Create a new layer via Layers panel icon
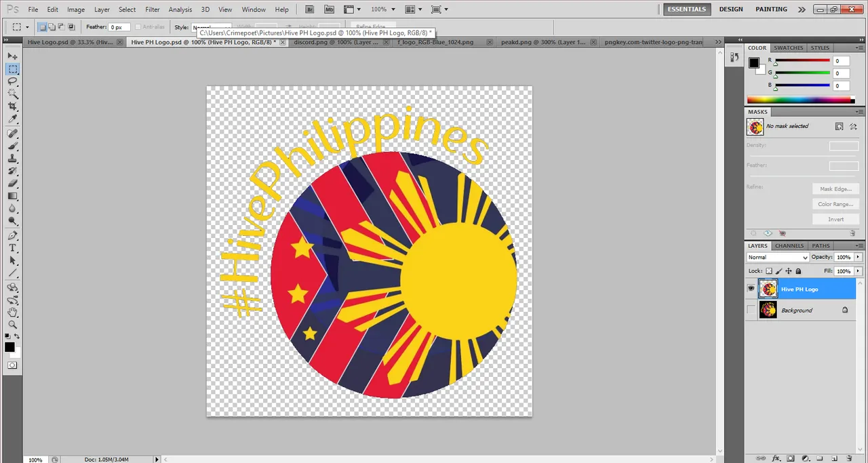 [835, 458]
